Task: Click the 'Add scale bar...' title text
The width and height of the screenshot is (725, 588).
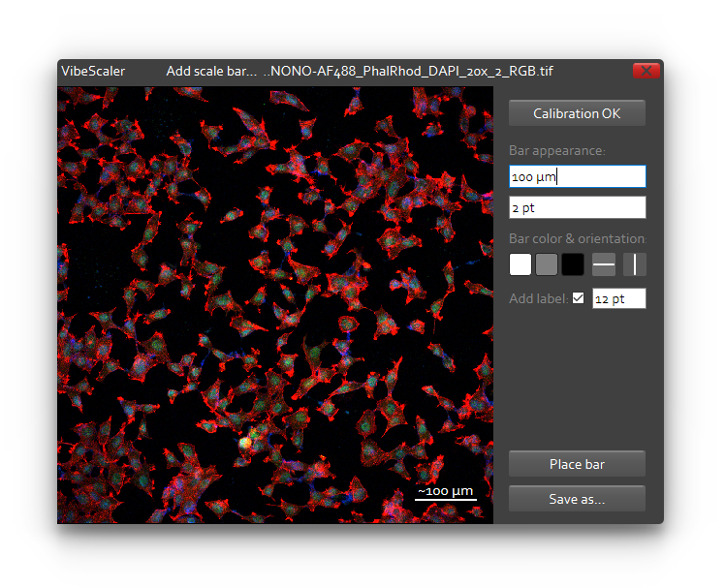Action: (211, 71)
